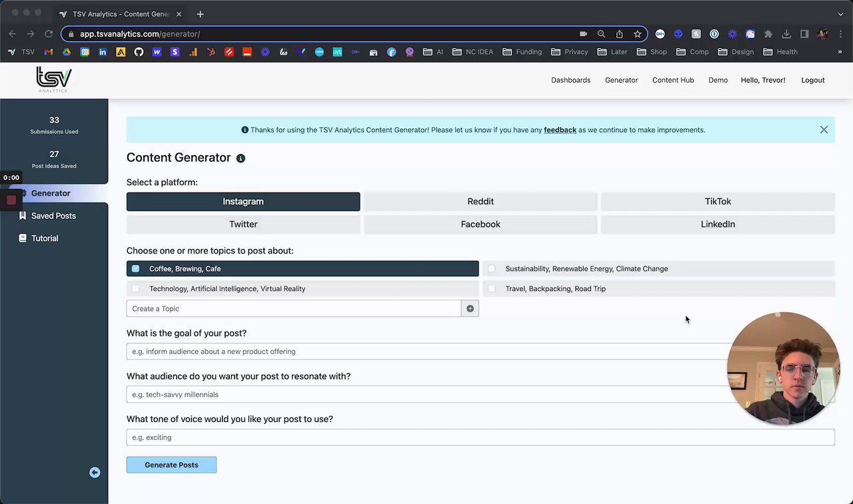Screen dimensions: 853x504
Task: Go to Dashboards in the top navigation
Action: [x=570, y=80]
